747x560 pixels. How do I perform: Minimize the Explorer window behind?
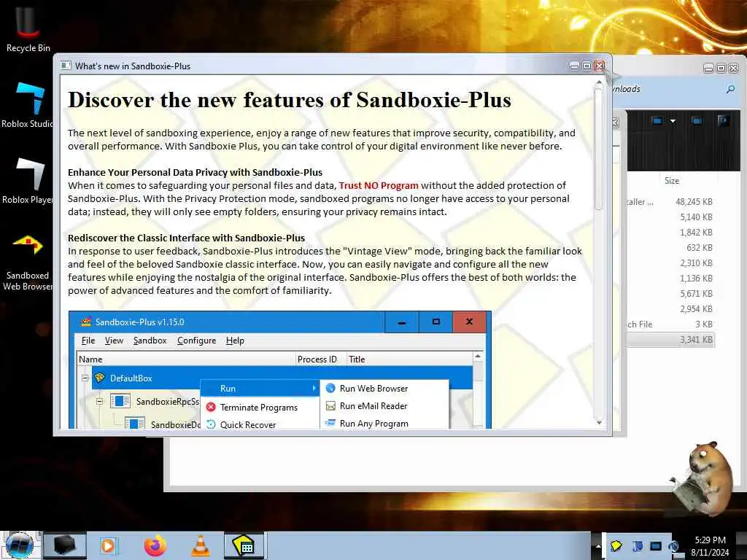click(x=709, y=68)
